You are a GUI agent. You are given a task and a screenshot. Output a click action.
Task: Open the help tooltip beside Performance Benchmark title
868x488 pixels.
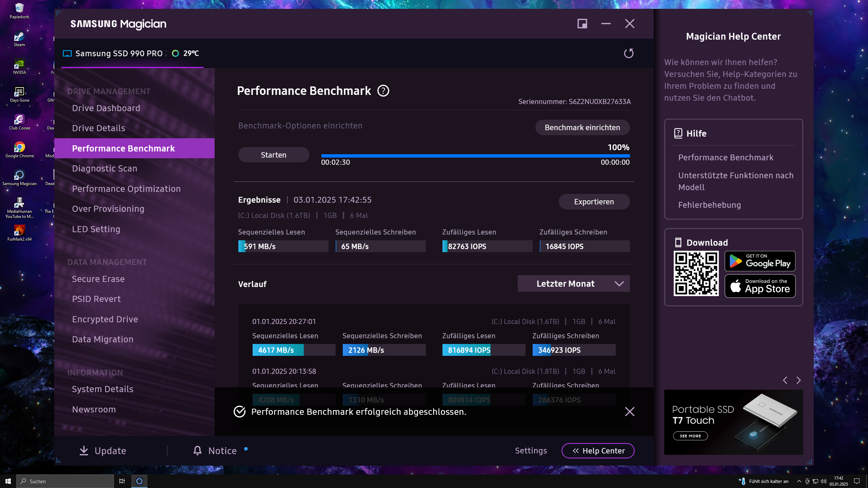[383, 91]
